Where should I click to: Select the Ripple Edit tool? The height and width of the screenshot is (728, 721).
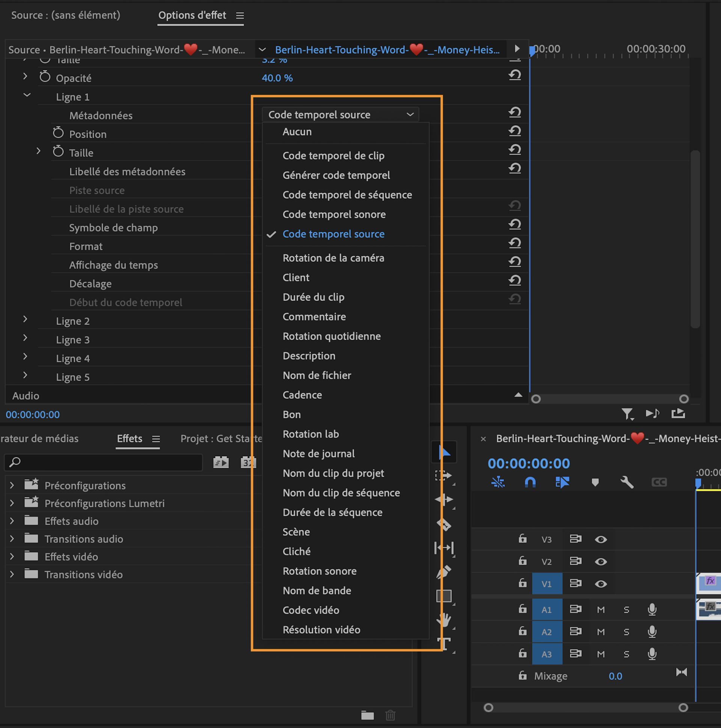click(443, 500)
